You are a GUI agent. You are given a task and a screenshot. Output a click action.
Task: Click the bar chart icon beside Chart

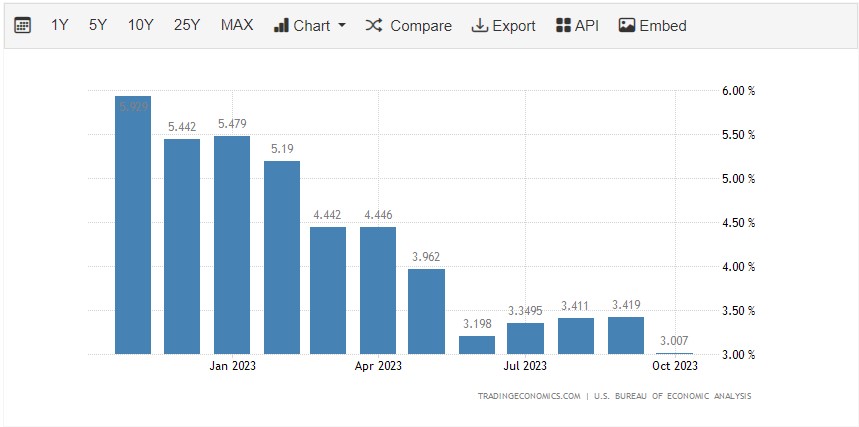tap(281, 25)
